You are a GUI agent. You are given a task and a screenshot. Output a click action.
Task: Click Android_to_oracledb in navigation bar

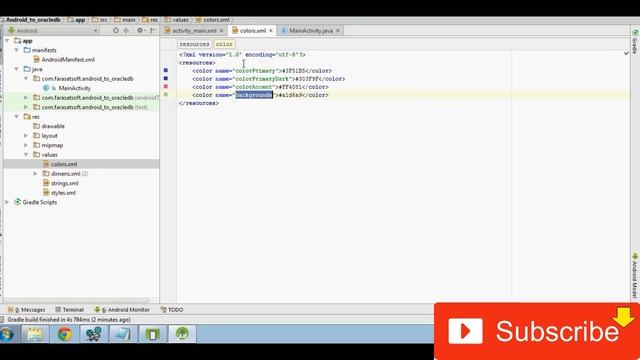pos(33,20)
